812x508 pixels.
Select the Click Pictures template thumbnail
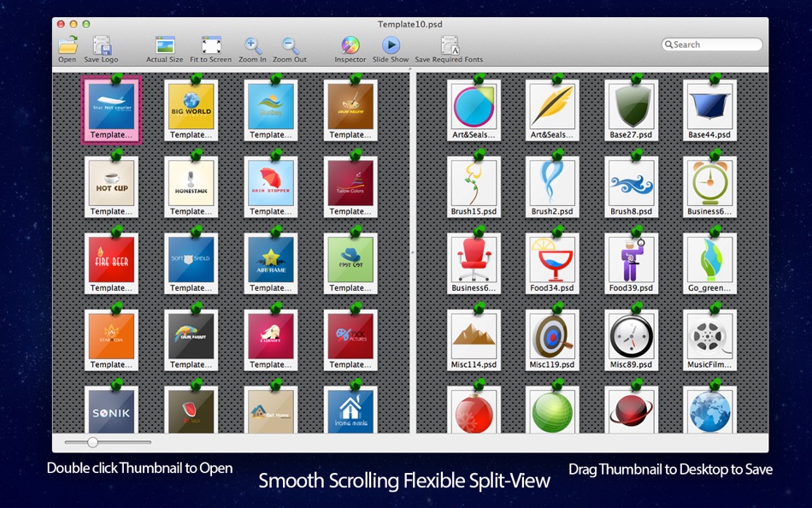350,340
